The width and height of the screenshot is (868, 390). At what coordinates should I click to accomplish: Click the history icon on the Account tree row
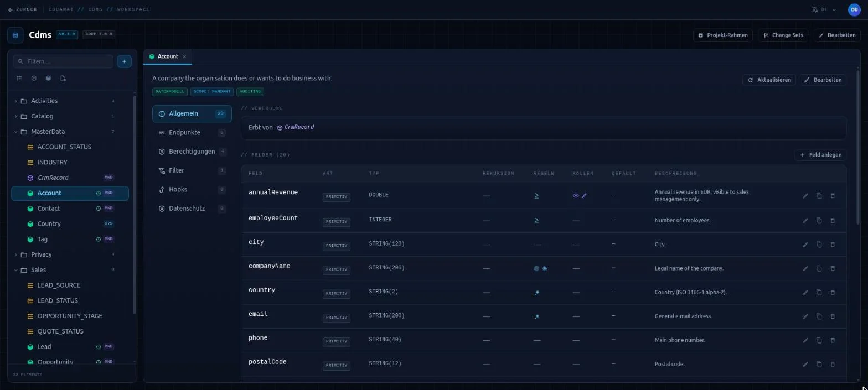(98, 193)
